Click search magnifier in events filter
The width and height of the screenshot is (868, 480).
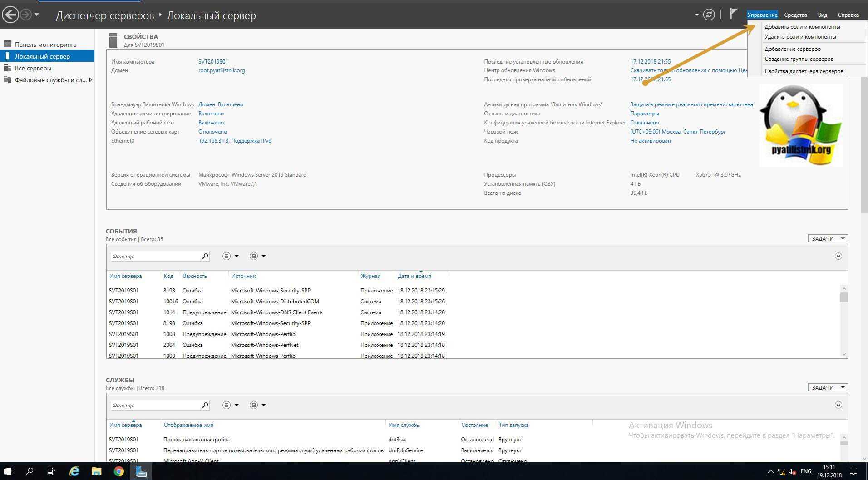pyautogui.click(x=205, y=256)
